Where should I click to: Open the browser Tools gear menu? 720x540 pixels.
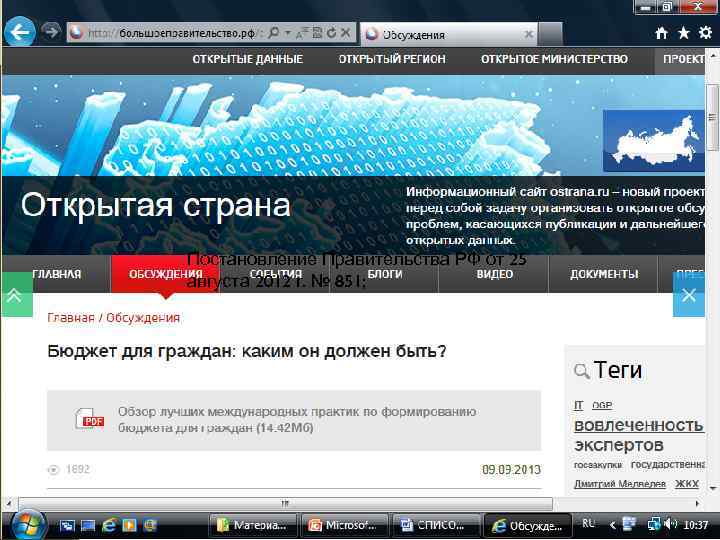click(x=705, y=33)
